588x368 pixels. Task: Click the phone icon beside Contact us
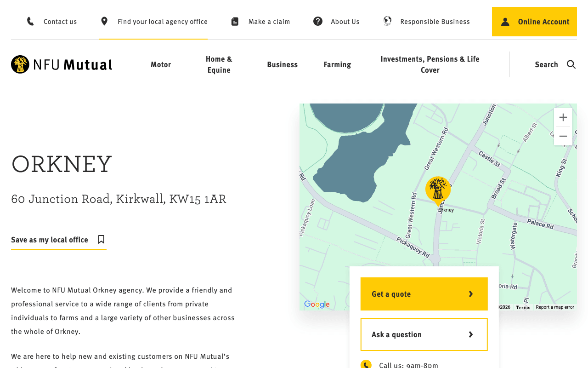coord(30,21)
